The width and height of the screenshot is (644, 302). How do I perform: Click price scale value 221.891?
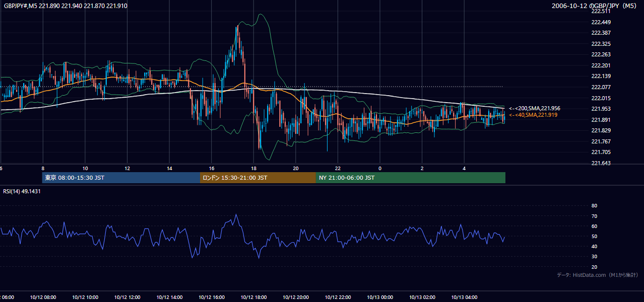[x=601, y=120]
